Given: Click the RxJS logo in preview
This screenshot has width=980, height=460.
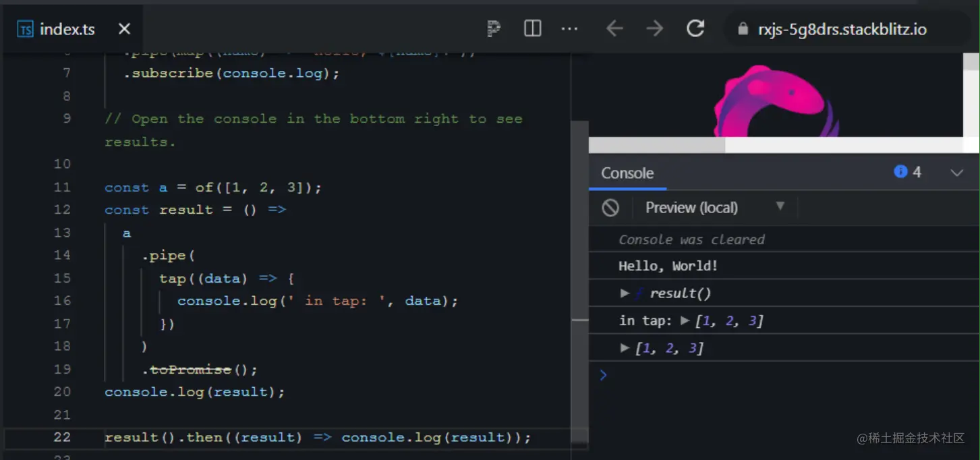Looking at the screenshot, I should click(x=776, y=100).
